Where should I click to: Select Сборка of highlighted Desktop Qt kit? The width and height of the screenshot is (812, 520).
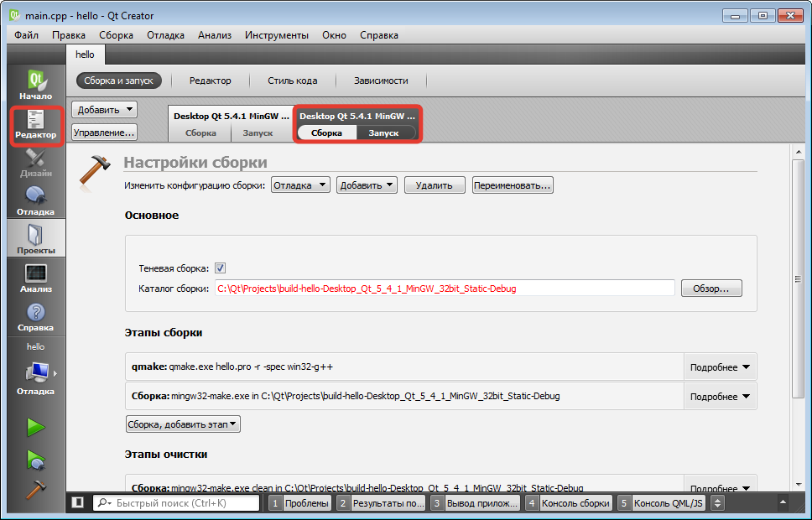pyautogui.click(x=326, y=133)
